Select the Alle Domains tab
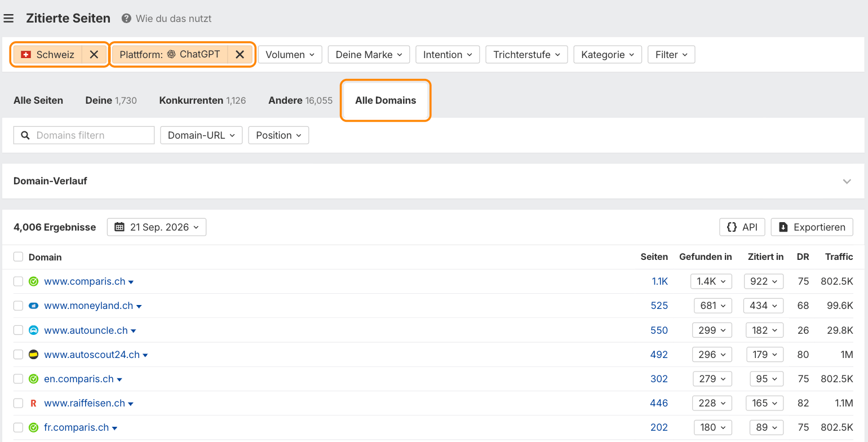This screenshot has height=442, width=868. pos(386,100)
